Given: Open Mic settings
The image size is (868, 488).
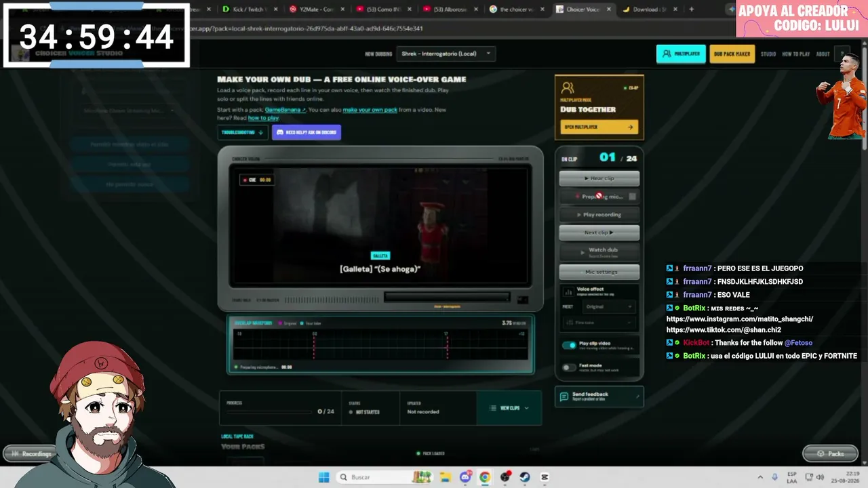Looking at the screenshot, I should [x=599, y=272].
